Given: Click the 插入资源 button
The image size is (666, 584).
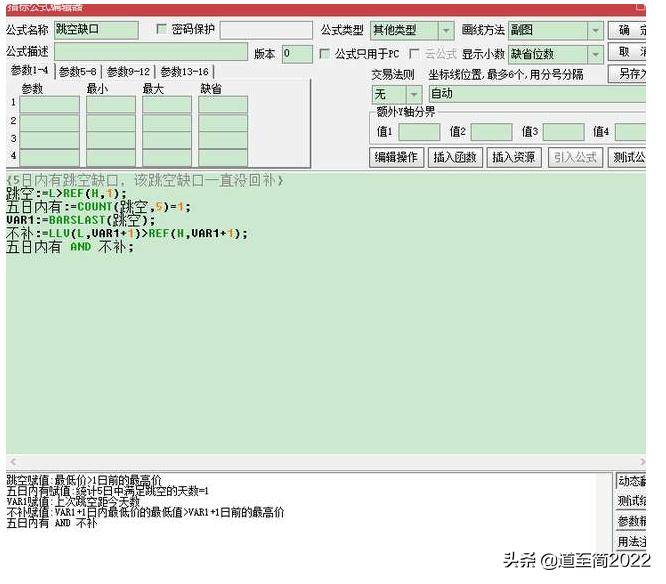Looking at the screenshot, I should [x=514, y=158].
